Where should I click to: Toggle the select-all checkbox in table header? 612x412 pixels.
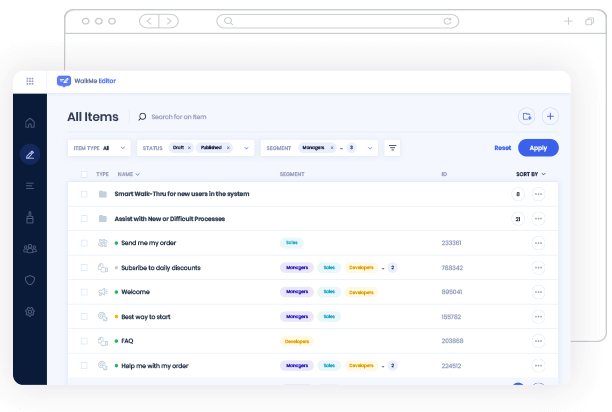point(84,174)
